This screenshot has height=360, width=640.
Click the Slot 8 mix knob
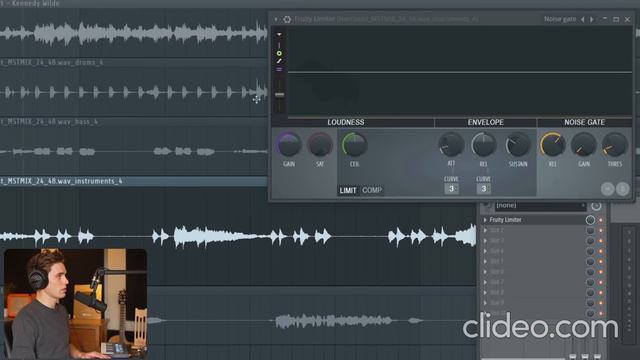tap(590, 293)
